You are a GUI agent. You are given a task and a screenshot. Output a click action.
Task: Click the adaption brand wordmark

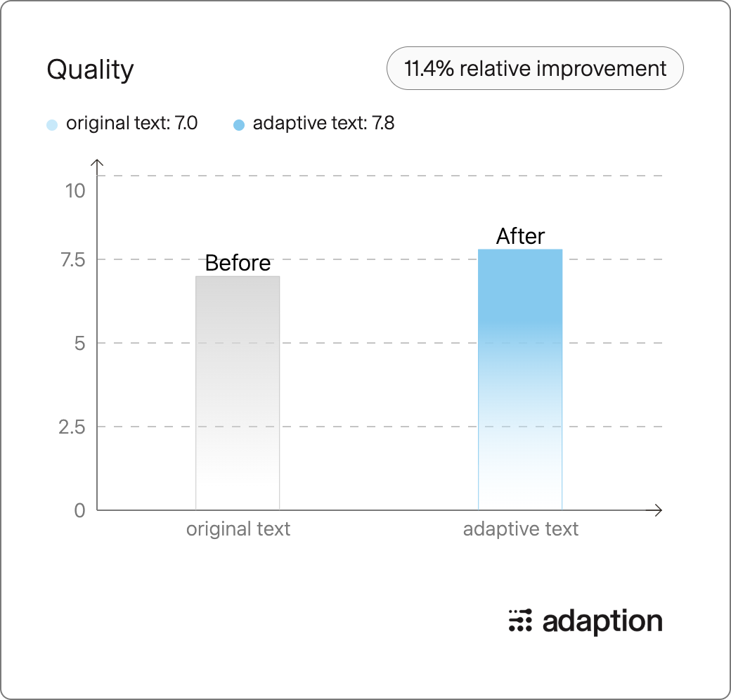pos(602,621)
